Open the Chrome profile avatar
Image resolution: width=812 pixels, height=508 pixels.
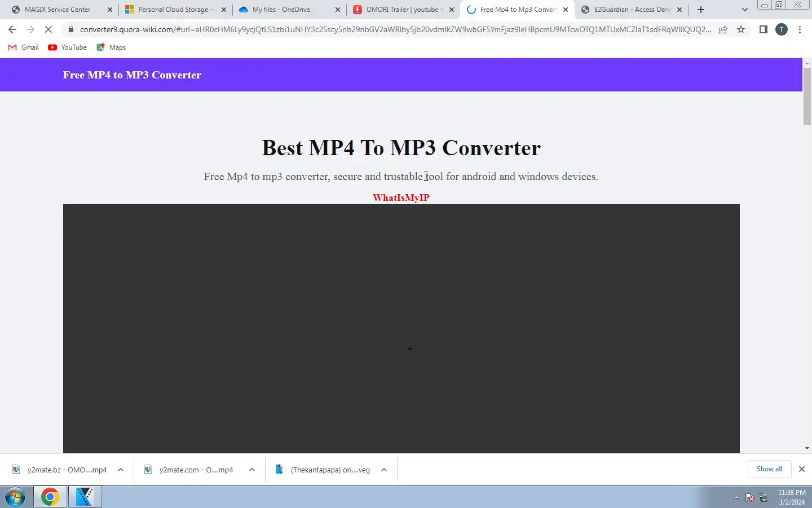pos(782,29)
